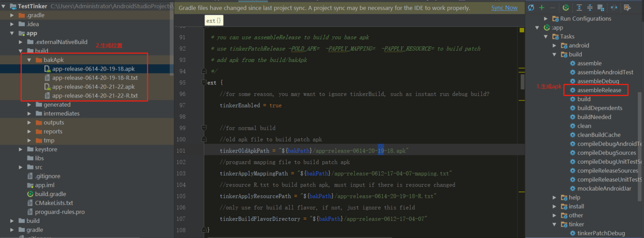The image size is (644, 238).
Task: Collapse the TestTinker project root node
Action: tap(4, 6)
